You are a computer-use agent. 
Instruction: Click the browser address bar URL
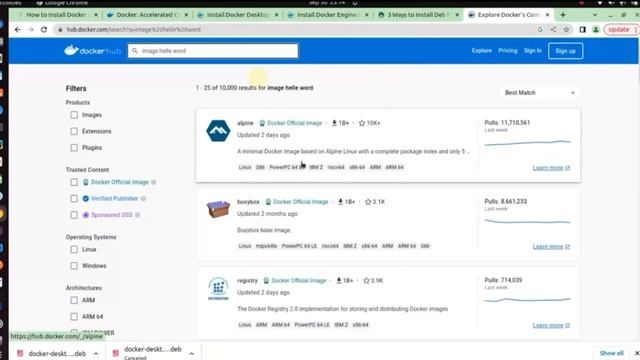[133, 29]
